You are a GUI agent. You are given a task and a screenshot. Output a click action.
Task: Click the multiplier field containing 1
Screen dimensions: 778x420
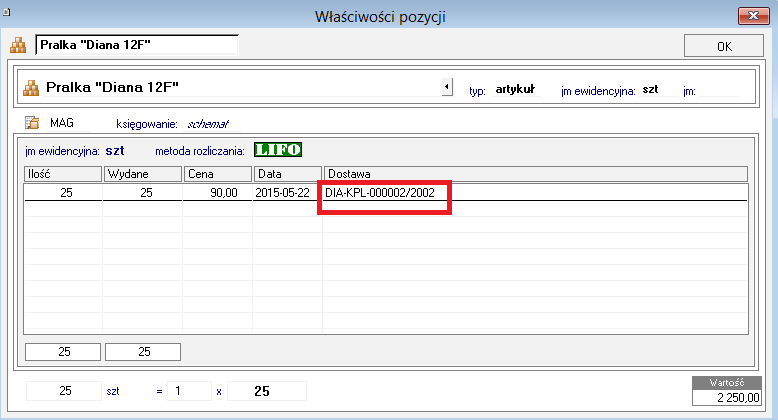click(190, 391)
